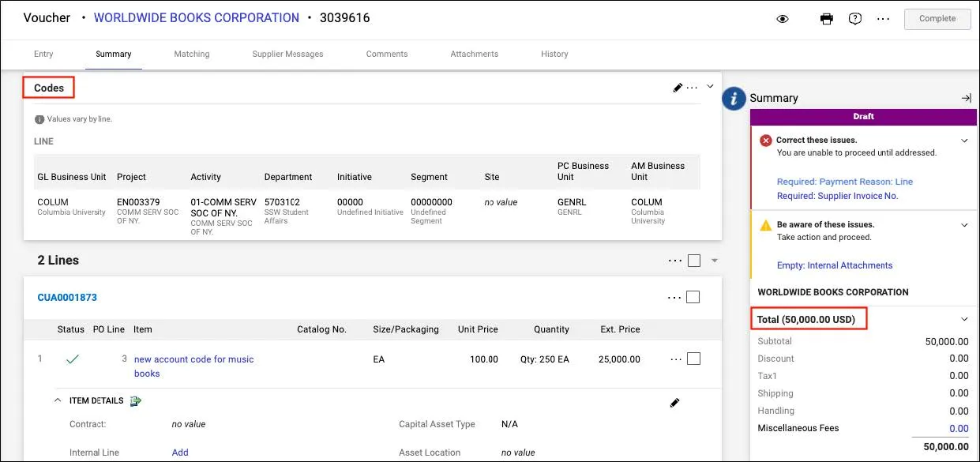The width and height of the screenshot is (980, 462).
Task: Click the red error icon
Action: [x=766, y=141]
